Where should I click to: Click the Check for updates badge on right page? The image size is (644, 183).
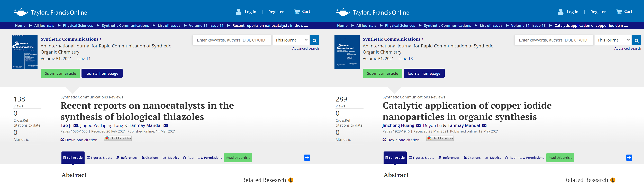[440, 138]
